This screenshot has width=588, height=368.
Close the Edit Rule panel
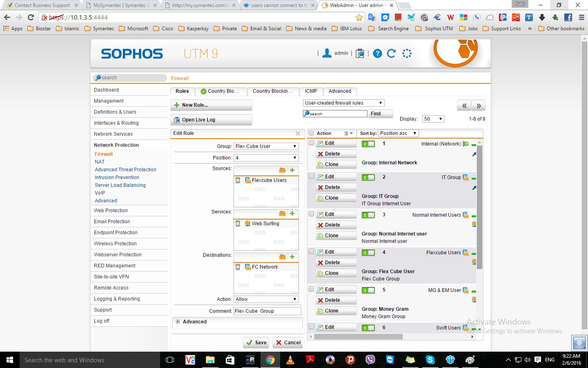coord(298,133)
